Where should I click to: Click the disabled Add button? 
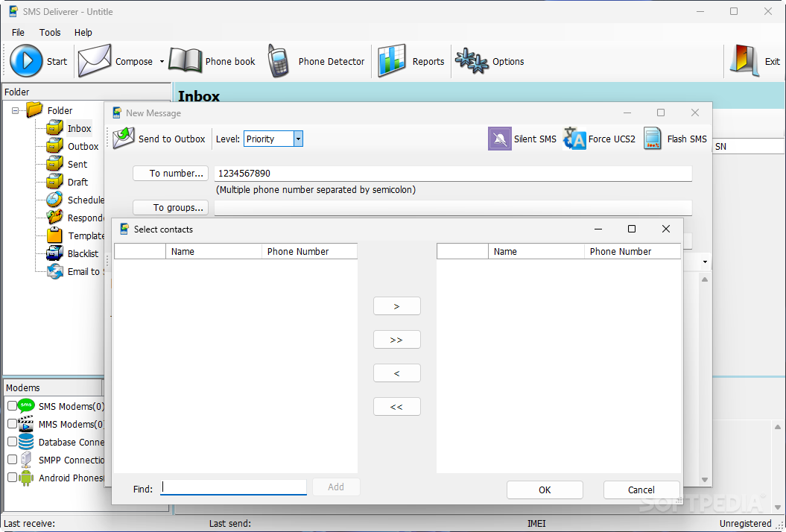coord(336,487)
